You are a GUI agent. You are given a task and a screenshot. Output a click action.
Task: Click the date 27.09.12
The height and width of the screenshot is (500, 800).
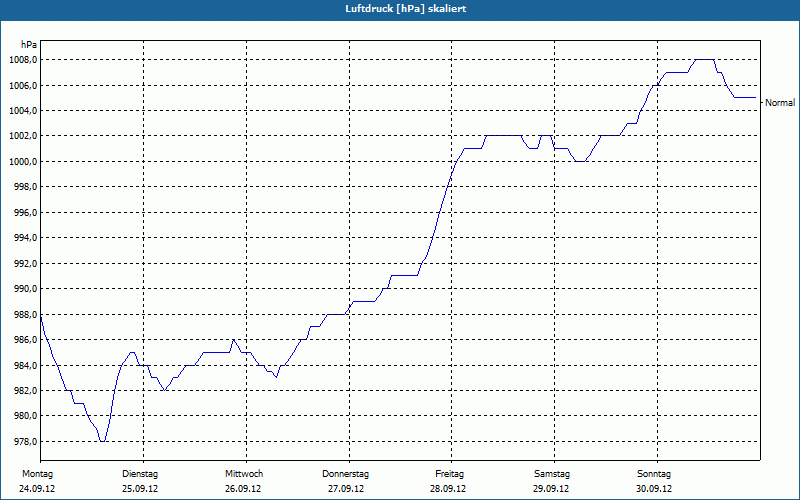click(x=346, y=489)
